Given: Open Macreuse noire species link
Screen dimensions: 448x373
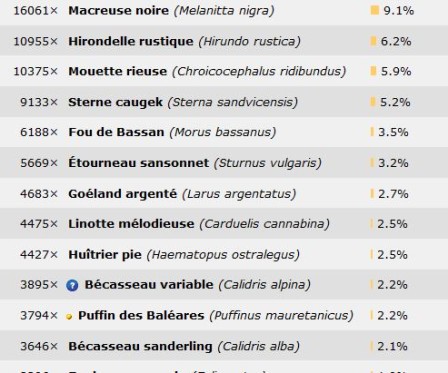Looking at the screenshot, I should click(118, 11).
